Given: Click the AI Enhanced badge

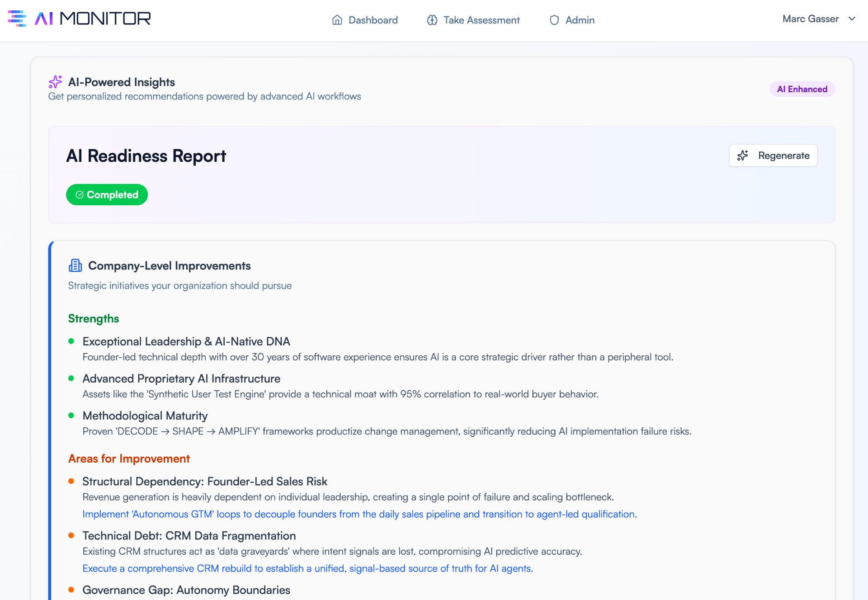Looking at the screenshot, I should point(802,89).
